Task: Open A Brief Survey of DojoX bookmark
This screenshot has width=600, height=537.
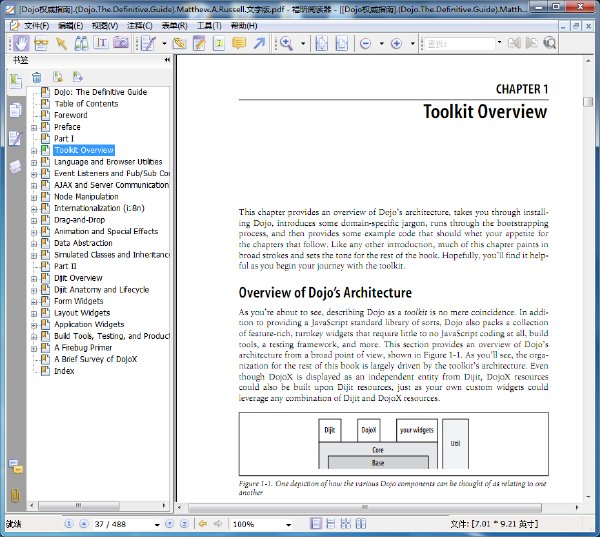Action: 95,359
